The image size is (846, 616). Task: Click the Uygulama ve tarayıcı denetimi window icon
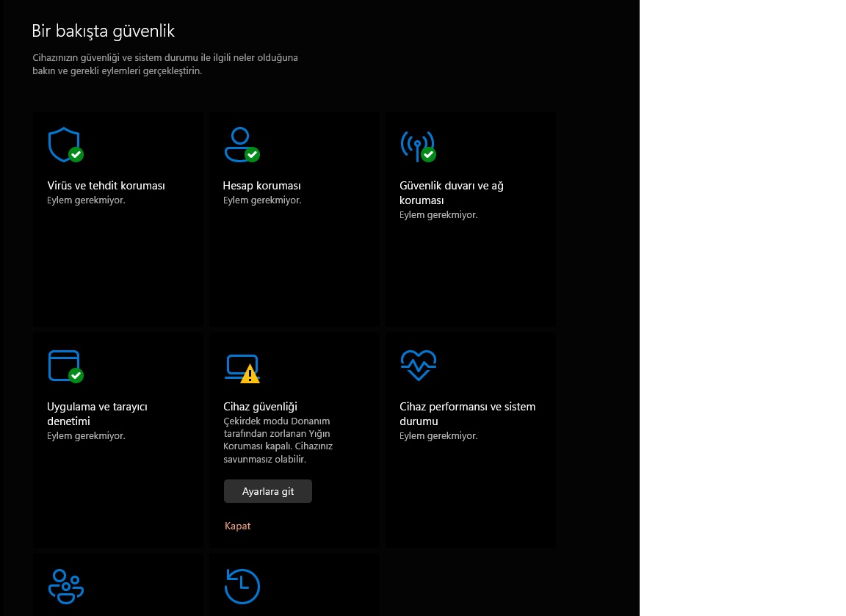[x=65, y=366]
